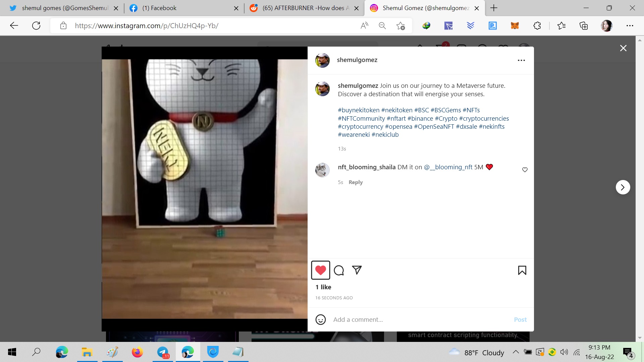Open a new browser tab
The image size is (644, 362).
coord(494,8)
